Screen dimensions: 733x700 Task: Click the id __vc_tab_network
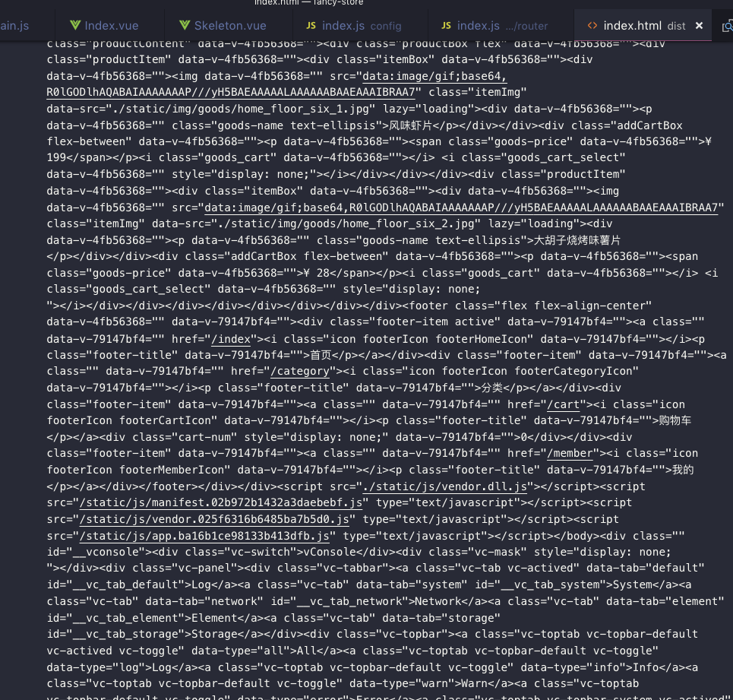pyautogui.click(x=349, y=601)
